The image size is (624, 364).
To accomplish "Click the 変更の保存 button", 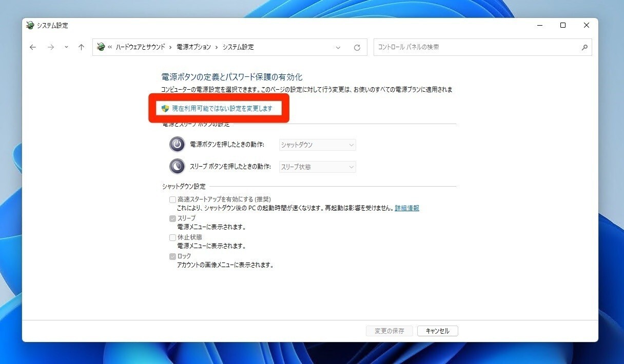I will click(x=389, y=331).
